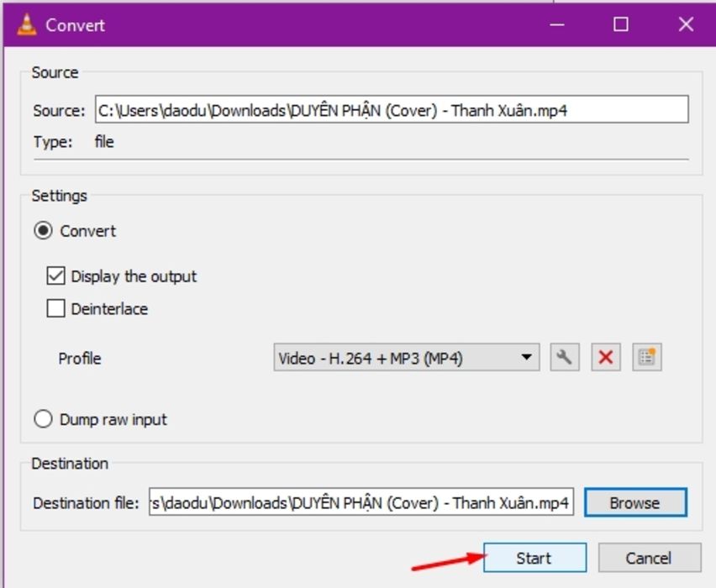Screen dimensions: 716x588
Task: Create a new profile icon
Action: pos(646,357)
